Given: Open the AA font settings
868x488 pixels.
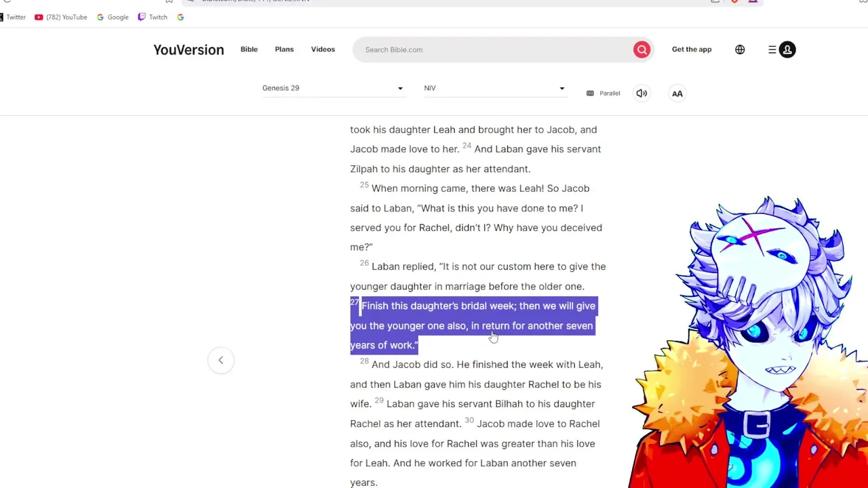Looking at the screenshot, I should click(677, 94).
